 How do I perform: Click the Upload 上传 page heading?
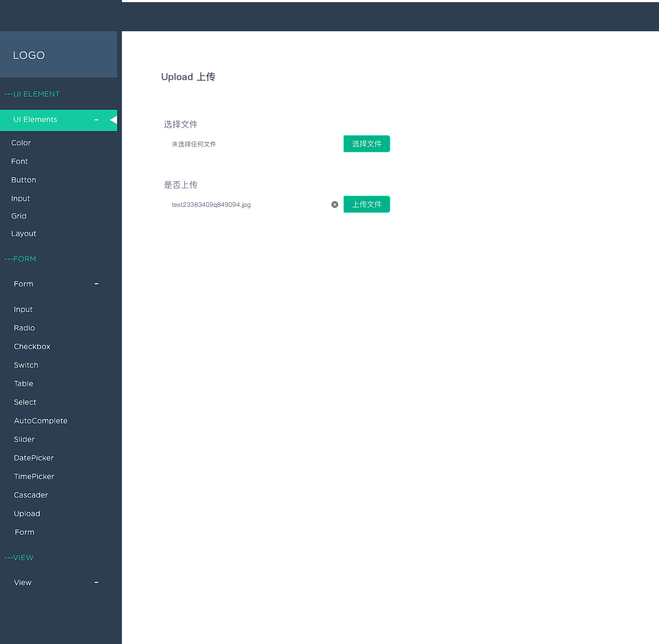click(188, 77)
